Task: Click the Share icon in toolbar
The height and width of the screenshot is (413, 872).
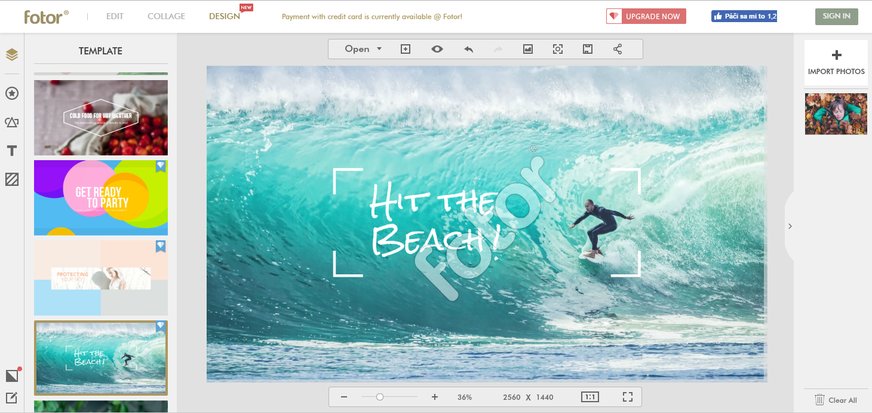Action: tap(617, 49)
